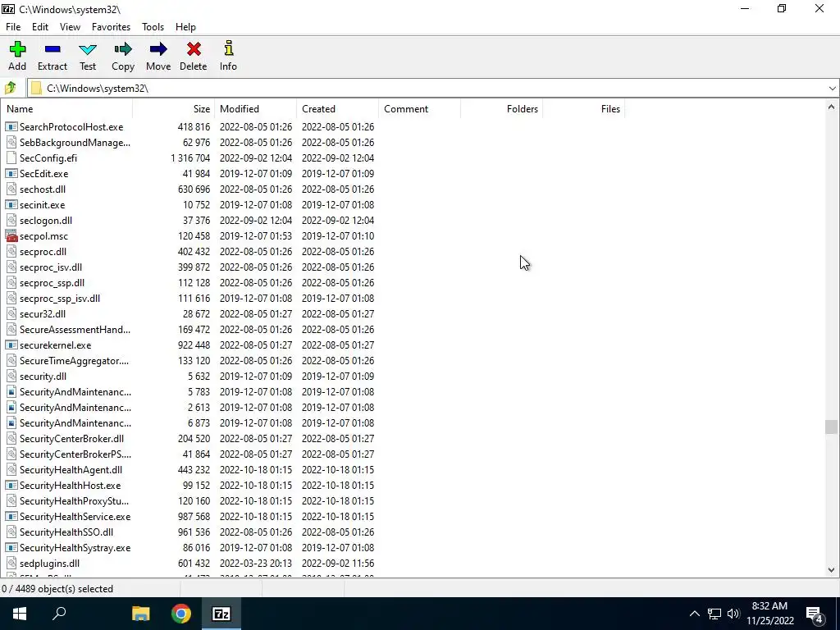840x630 pixels.
Task: Select SecurityCenterBroker.dll file row
Action: coord(313,438)
